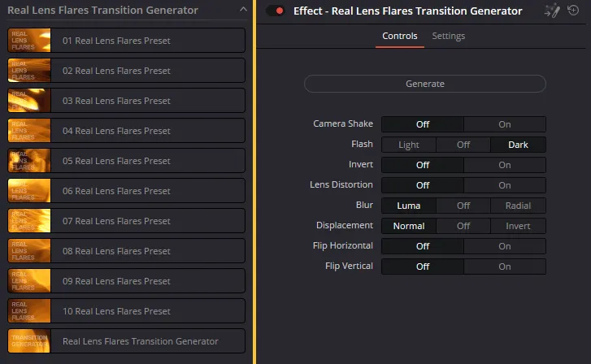Select the text '07 Real Lens Flares Preset'
The image size is (591, 364).
pyautogui.click(x=116, y=221)
